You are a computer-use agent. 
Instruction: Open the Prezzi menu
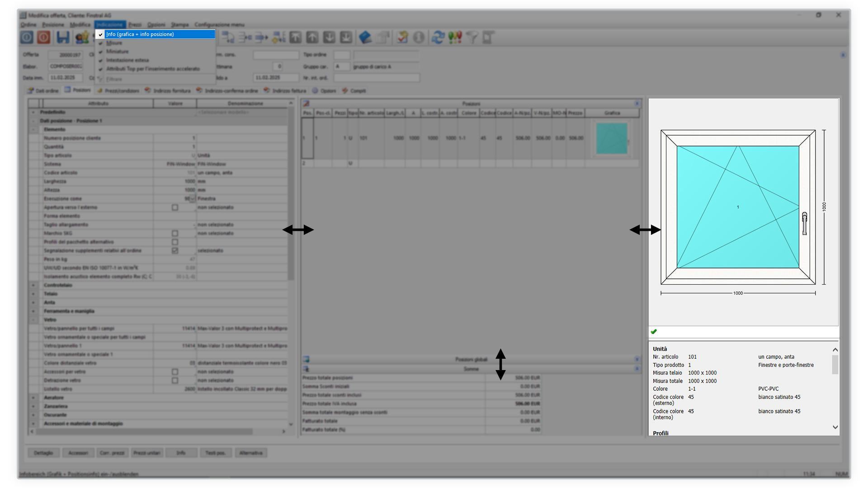pyautogui.click(x=135, y=24)
